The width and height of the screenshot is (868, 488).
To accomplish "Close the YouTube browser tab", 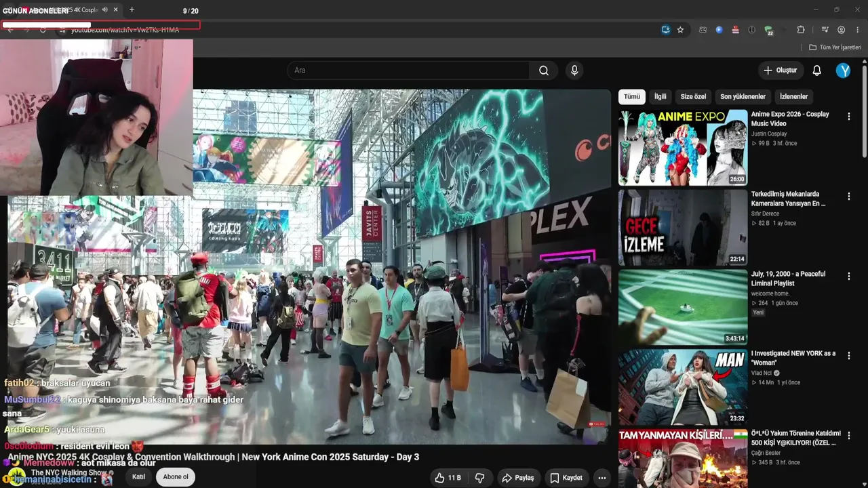I will (116, 10).
